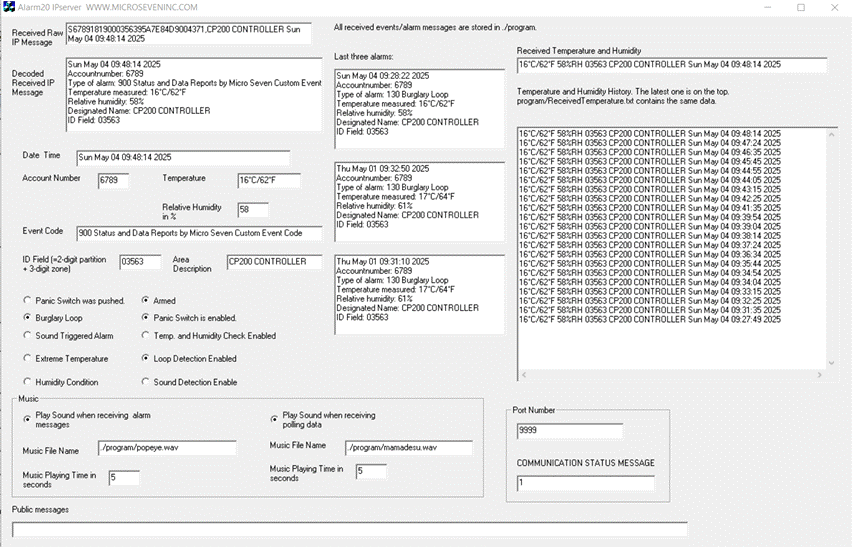
Task: Select history entry at 09:38:14 2025
Action: click(650, 236)
